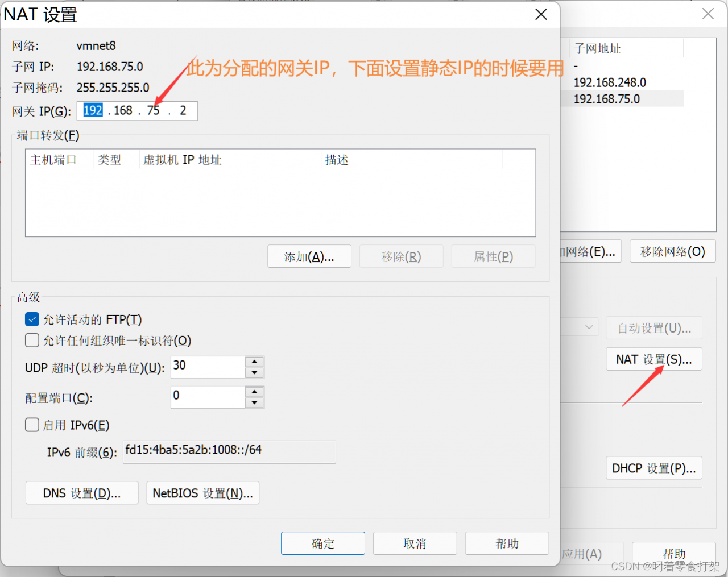Decrease config port value with down arrow

(x=254, y=403)
